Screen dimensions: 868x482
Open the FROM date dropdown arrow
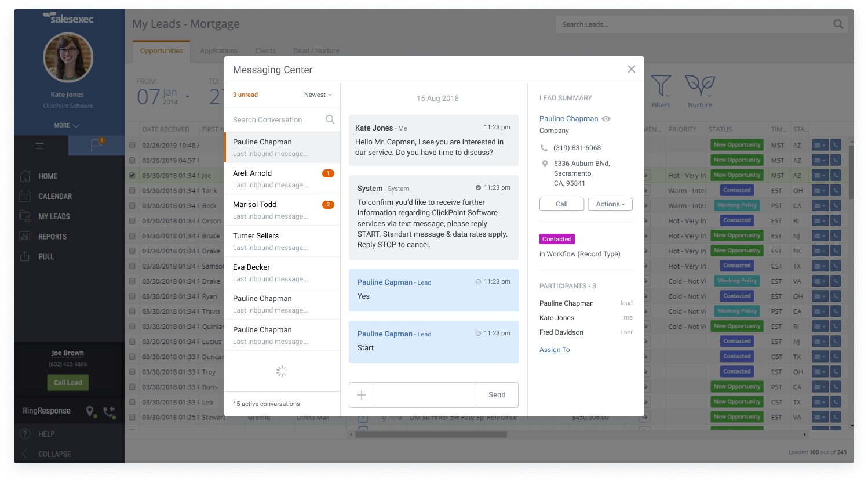tap(188, 97)
